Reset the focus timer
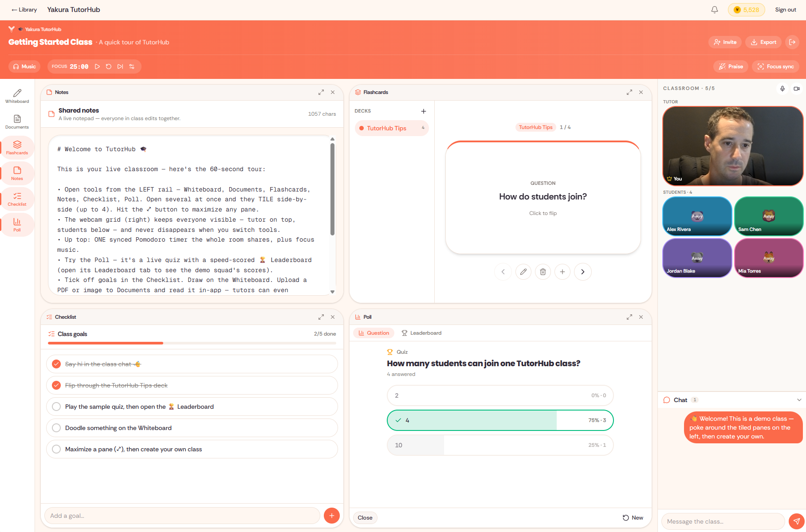Viewport: 806px width, 532px height. click(x=109, y=66)
